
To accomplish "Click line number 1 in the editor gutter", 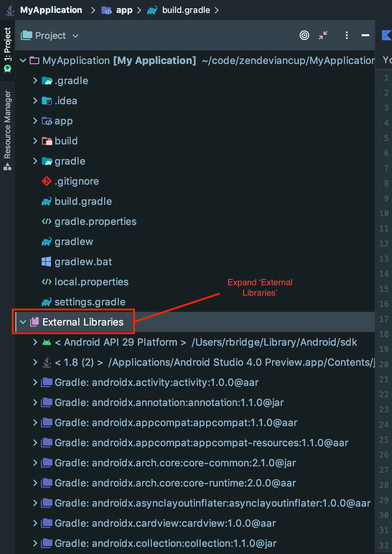I will 386,78.
